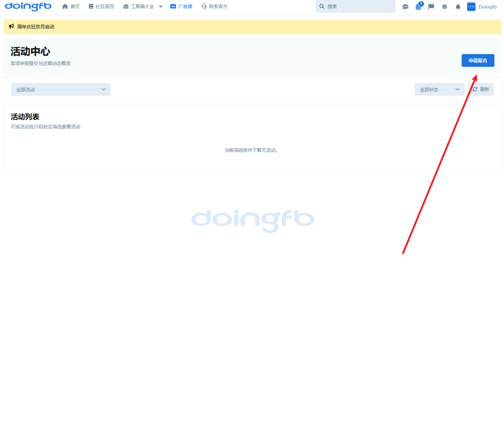Open 联系官方 support link
Screen dimensions: 504x440
coord(214,7)
